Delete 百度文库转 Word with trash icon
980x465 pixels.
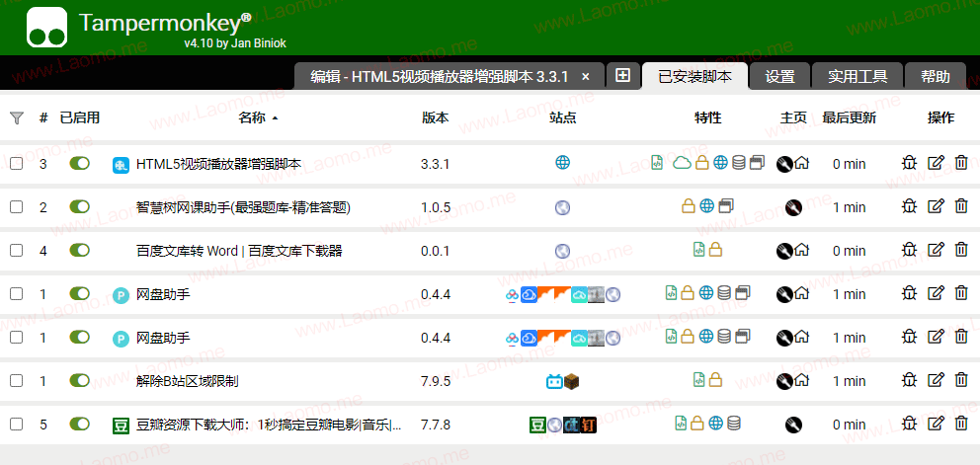pyautogui.click(x=961, y=250)
